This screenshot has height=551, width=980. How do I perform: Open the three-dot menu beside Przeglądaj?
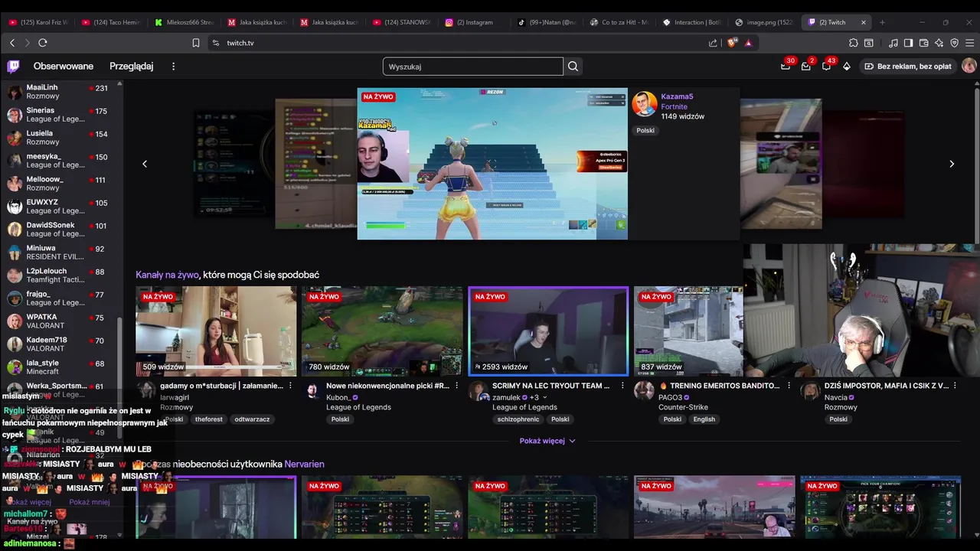173,67
